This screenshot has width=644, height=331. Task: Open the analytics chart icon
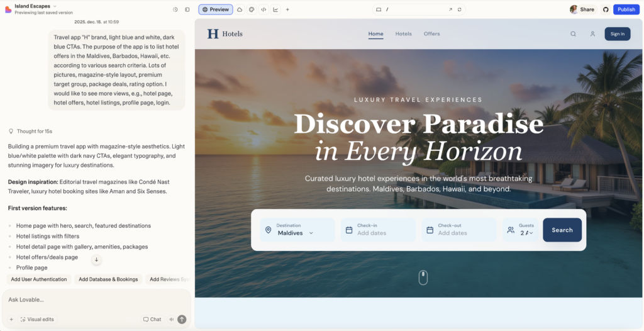pyautogui.click(x=275, y=9)
